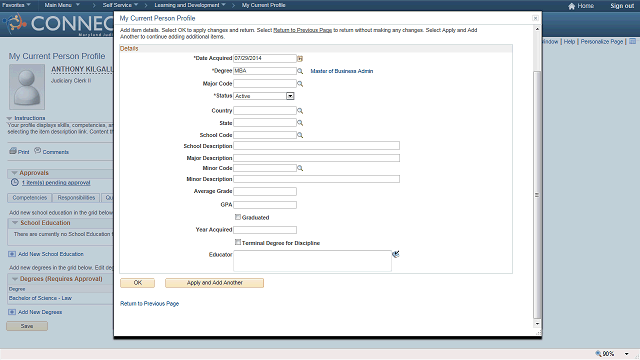640x360 pixels.
Task: Open the Date Acquired calendar picker
Action: click(300, 58)
